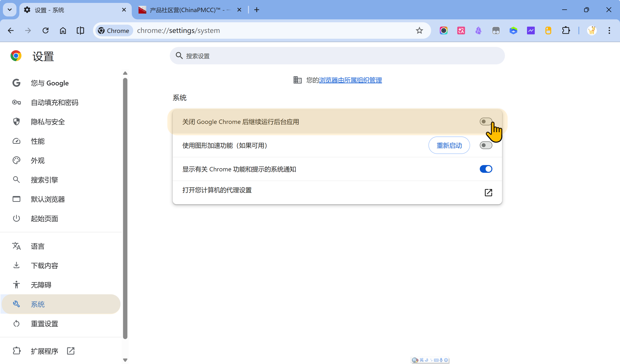Click the 重新启动 button
The height and width of the screenshot is (364, 620).
tap(449, 145)
